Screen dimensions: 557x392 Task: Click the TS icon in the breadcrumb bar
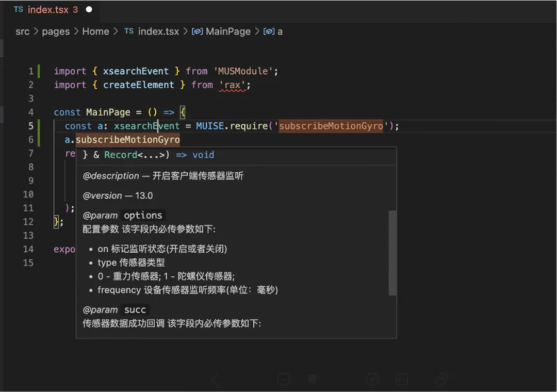[x=129, y=31]
